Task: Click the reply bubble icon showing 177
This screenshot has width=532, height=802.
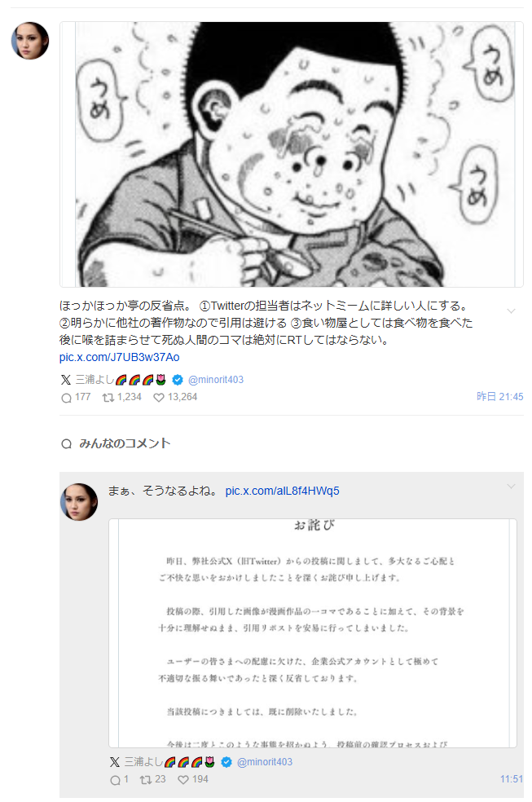Action: [x=67, y=398]
